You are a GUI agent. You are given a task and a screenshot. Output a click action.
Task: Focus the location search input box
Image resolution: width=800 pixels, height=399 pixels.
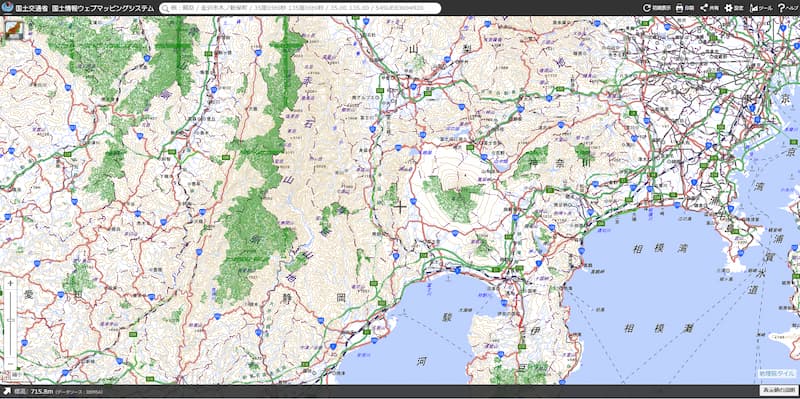point(300,8)
